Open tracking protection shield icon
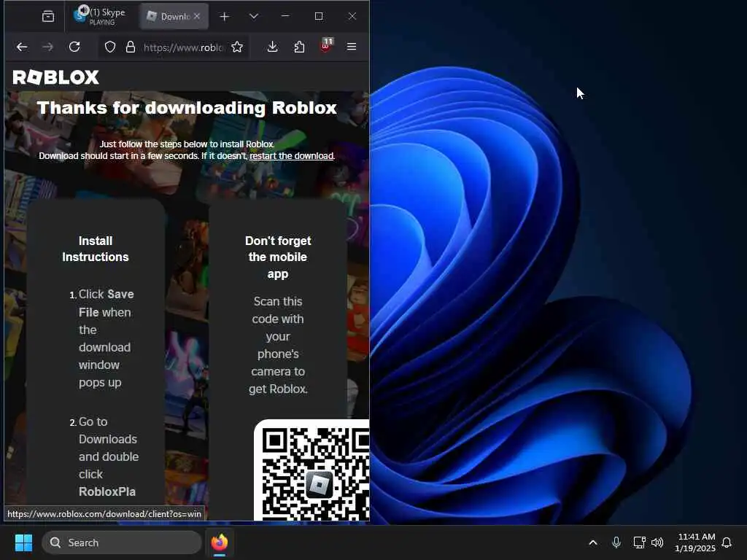Viewport: 747px width, 560px height. pyautogui.click(x=110, y=47)
